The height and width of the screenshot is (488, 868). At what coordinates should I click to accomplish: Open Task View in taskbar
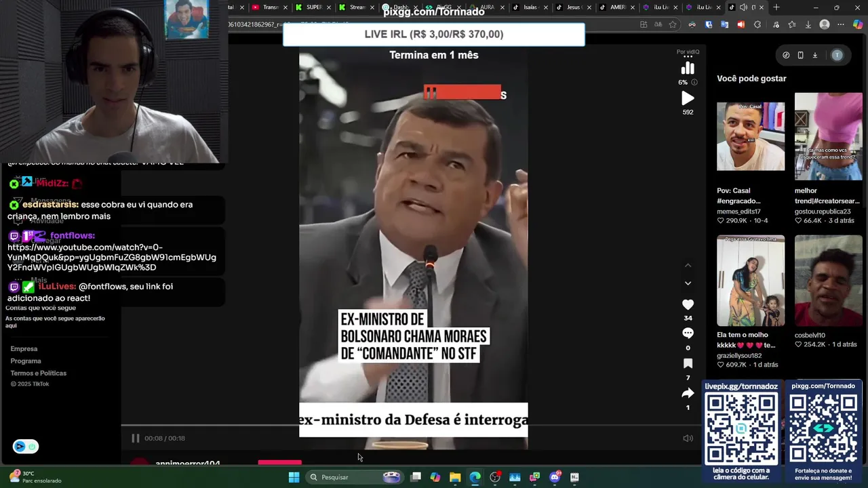pyautogui.click(x=416, y=477)
